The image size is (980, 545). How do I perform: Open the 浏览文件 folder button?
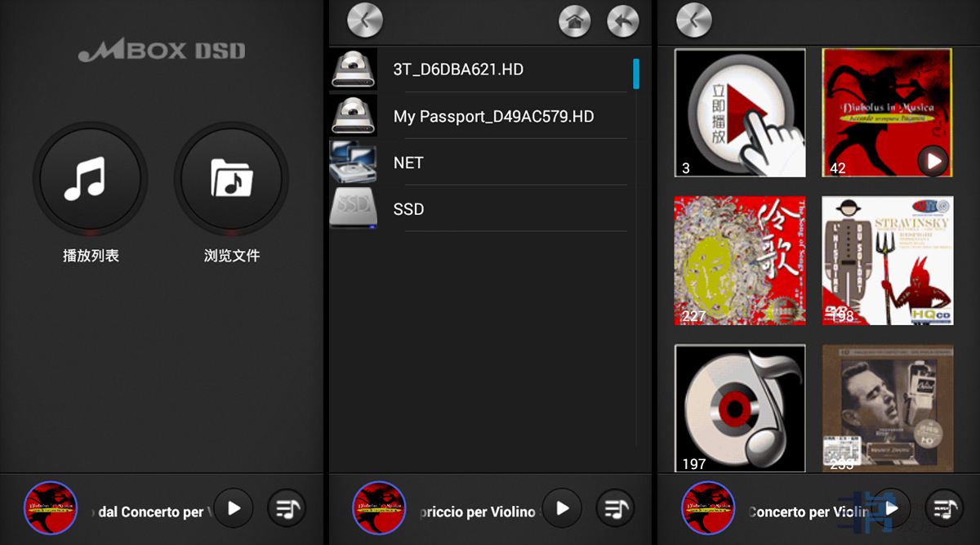[x=231, y=179]
